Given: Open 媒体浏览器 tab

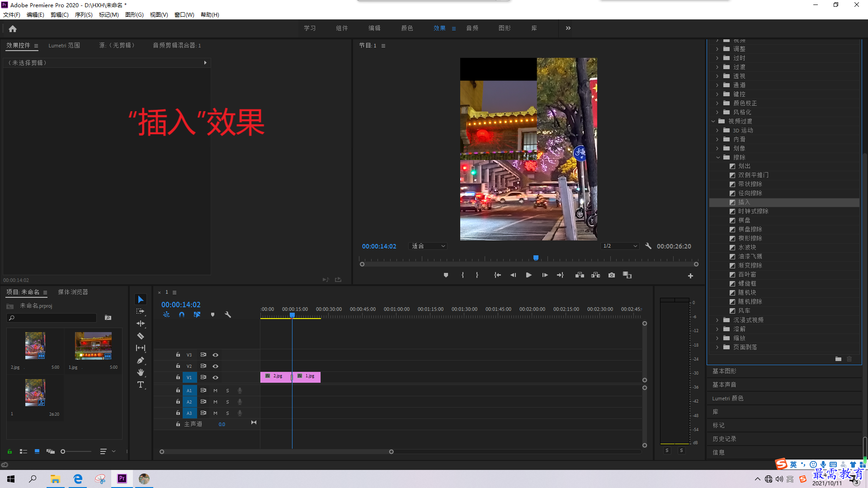Looking at the screenshot, I should [x=73, y=292].
